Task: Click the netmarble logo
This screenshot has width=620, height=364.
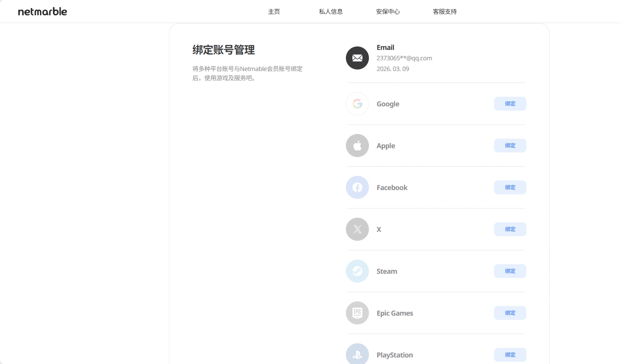Action: pos(43,12)
